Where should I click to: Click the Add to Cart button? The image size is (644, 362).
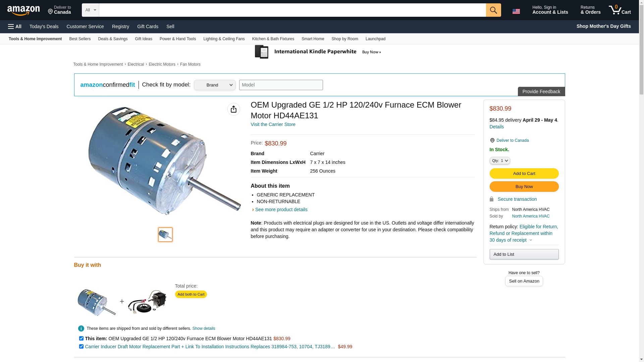[x=524, y=173]
